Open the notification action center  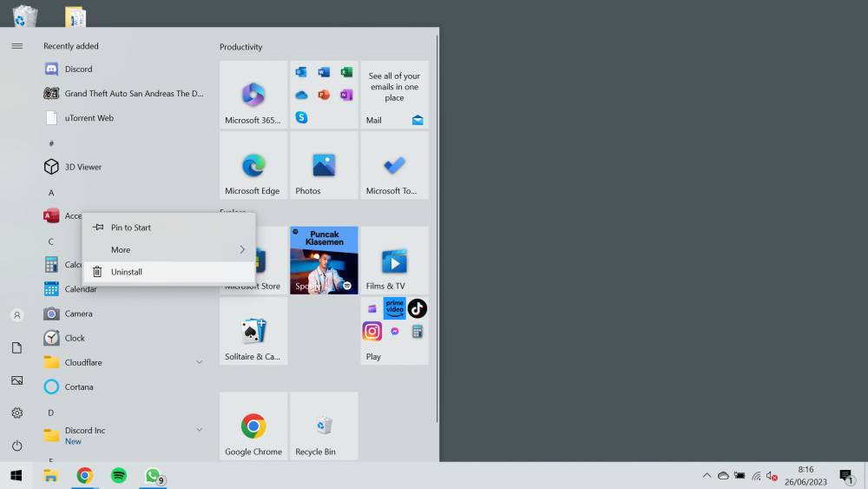tap(846, 476)
